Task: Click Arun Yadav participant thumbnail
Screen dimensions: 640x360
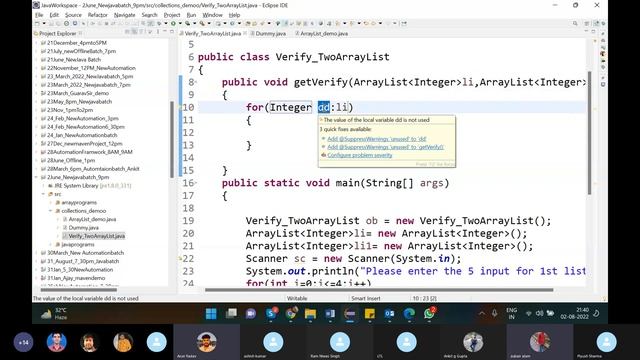Action: [207, 342]
